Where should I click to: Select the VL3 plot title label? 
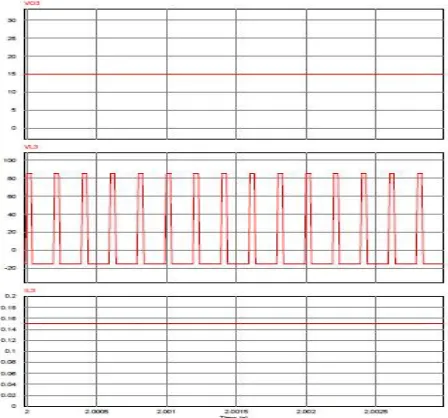[32, 147]
